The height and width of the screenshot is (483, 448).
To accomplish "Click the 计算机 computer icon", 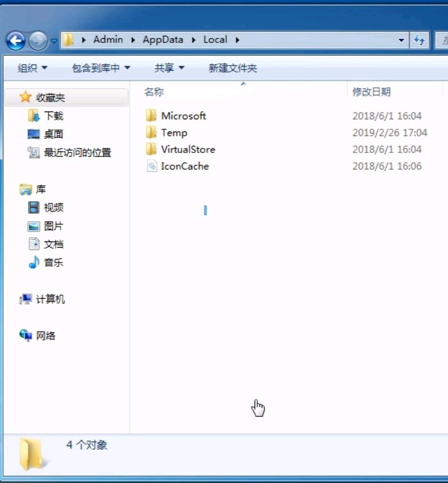I will 26,299.
